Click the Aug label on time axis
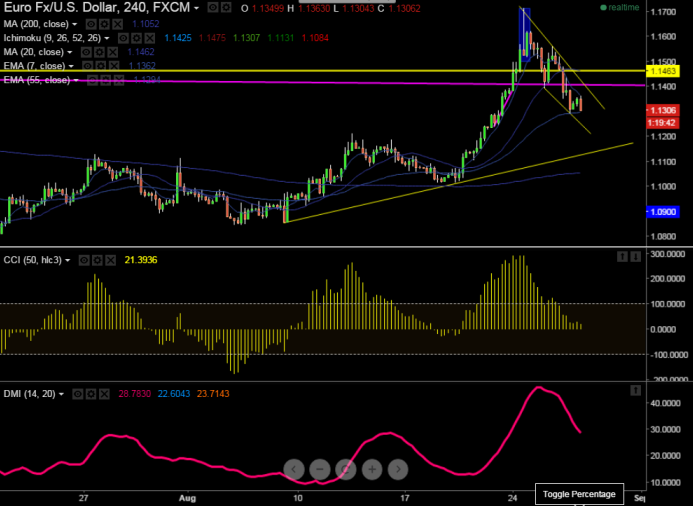The height and width of the screenshot is (506, 693). [187, 498]
